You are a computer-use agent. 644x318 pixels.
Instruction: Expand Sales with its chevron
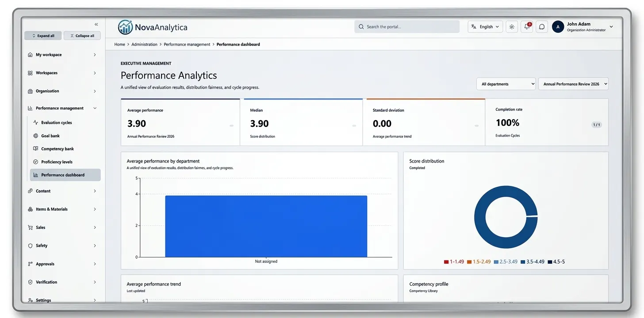(x=95, y=227)
